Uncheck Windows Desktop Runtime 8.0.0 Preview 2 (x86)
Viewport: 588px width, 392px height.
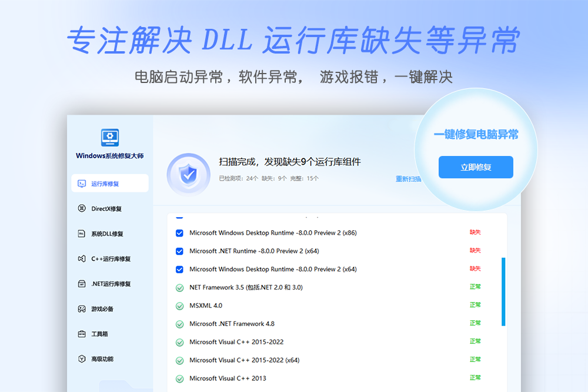179,233
